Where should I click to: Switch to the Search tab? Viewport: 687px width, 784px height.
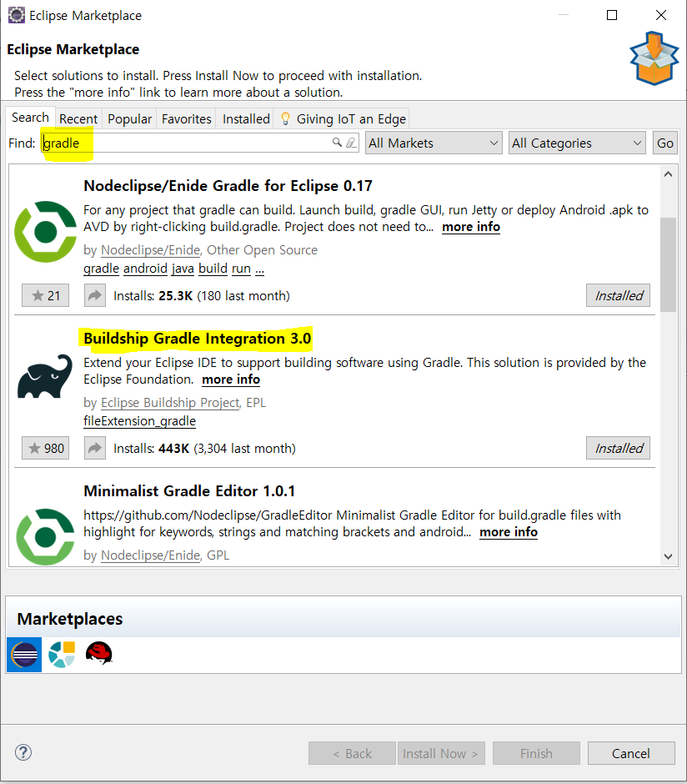[x=31, y=118]
